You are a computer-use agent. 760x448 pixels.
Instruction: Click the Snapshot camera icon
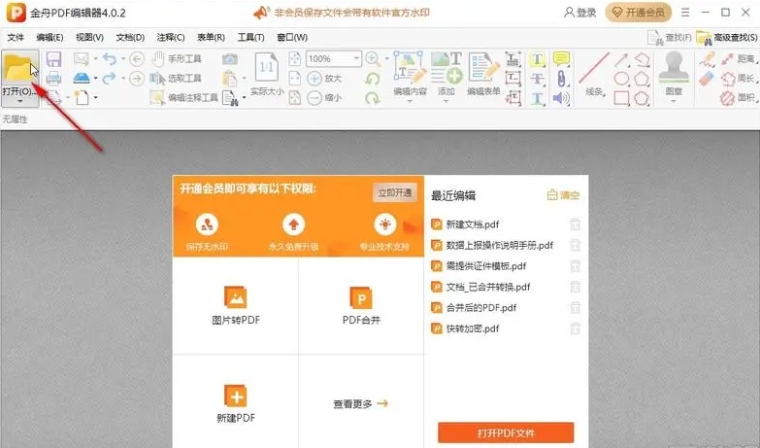(x=230, y=59)
